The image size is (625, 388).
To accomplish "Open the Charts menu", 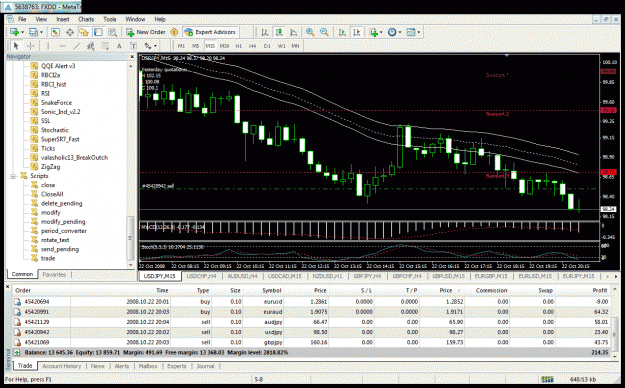I will click(x=86, y=19).
